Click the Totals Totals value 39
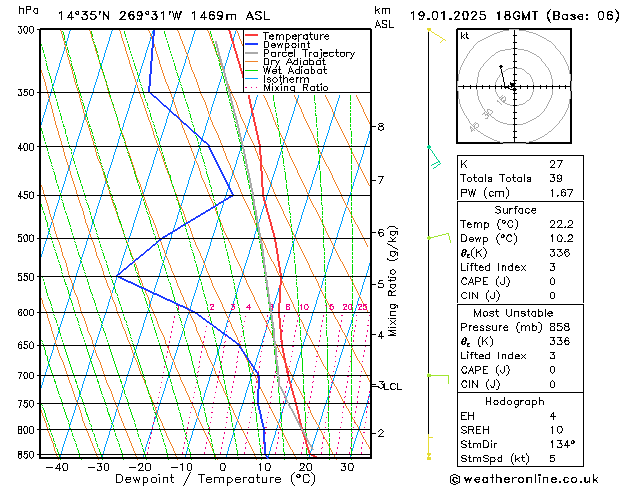The width and height of the screenshot is (629, 486). tap(556, 178)
